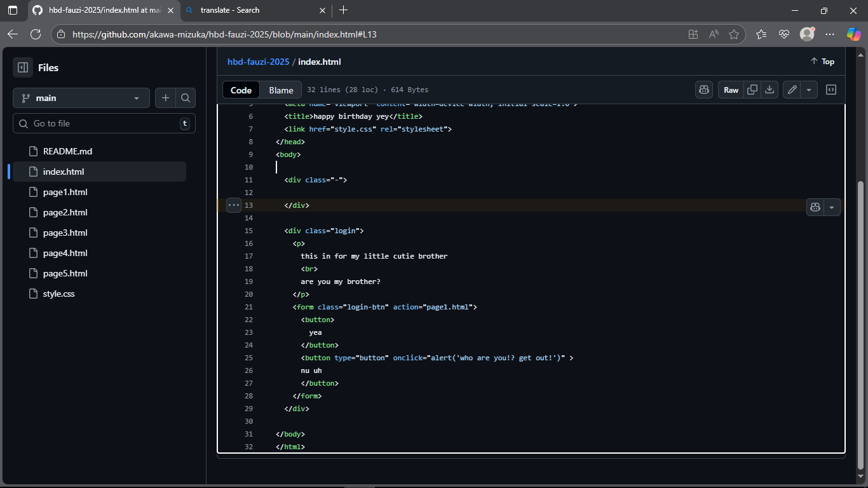This screenshot has height=488, width=868.
Task: Edit this file with pencil icon
Action: point(792,90)
